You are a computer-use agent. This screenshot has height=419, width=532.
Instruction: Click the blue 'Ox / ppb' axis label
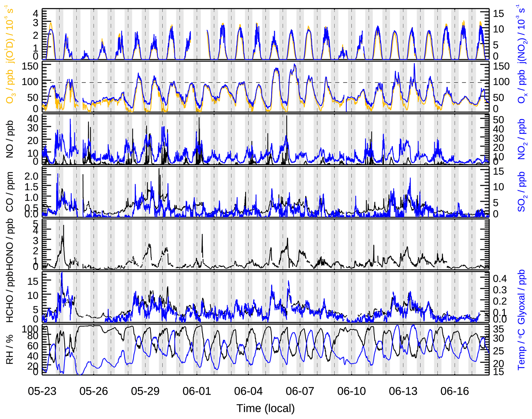point(522,87)
